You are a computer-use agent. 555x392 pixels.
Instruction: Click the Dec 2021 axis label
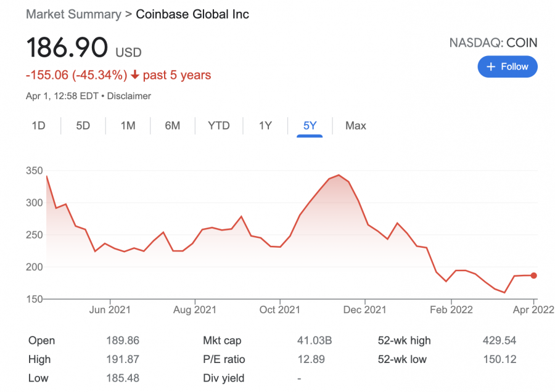coord(364,310)
